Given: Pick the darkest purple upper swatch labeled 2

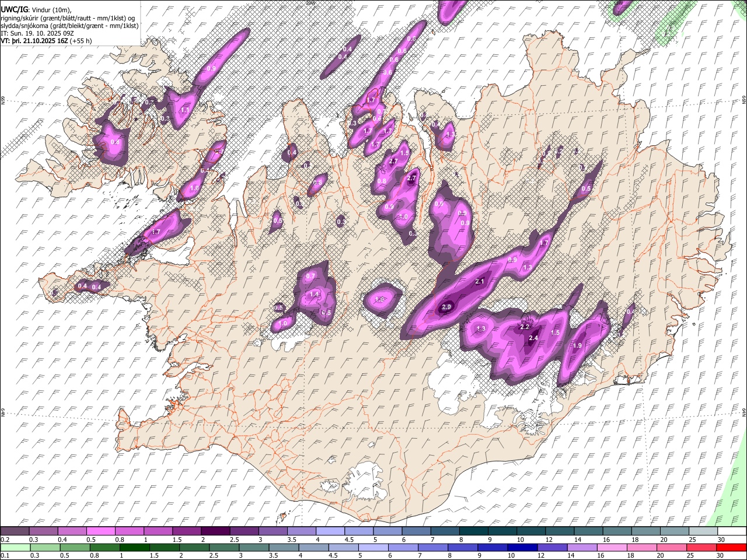Looking at the screenshot, I should [215, 531].
